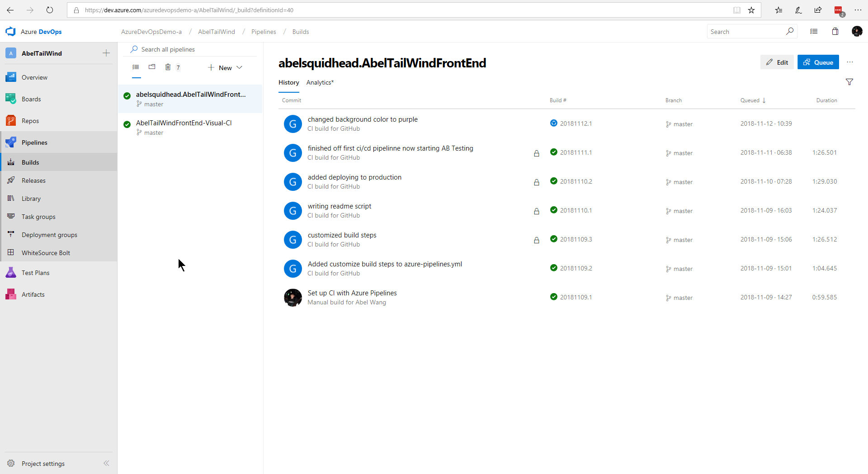Edit the pipeline definition
Screen dimensions: 868x474
point(777,62)
